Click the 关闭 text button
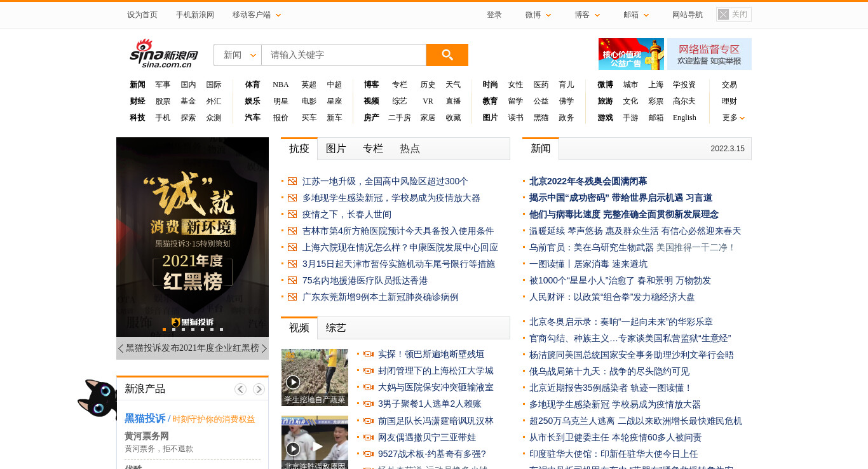This screenshot has width=868, height=469. coord(740,14)
